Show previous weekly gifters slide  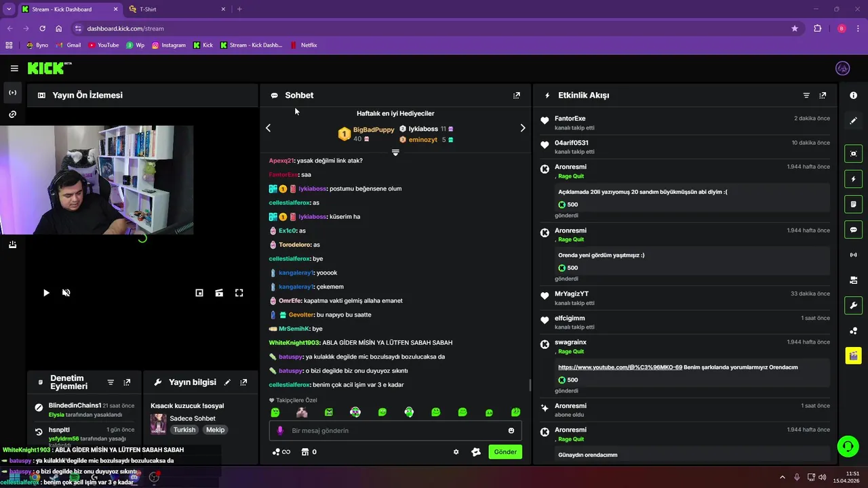[x=268, y=127]
